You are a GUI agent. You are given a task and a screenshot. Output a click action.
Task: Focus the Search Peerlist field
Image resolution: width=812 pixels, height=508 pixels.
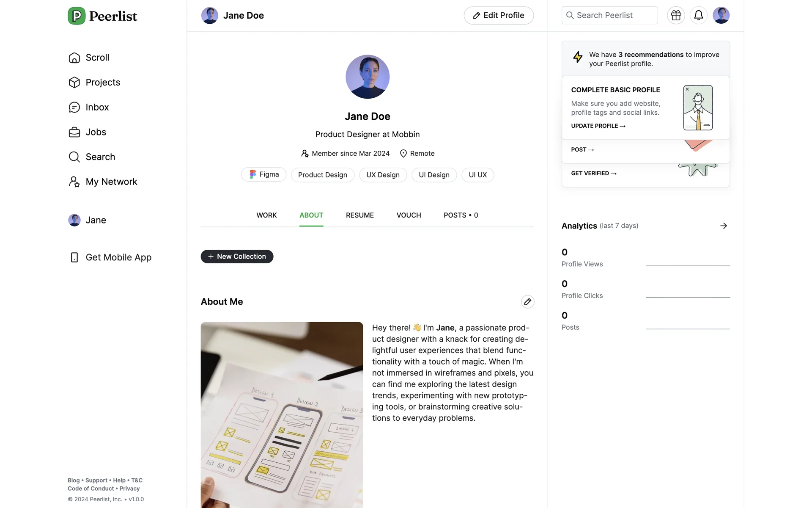[609, 15]
